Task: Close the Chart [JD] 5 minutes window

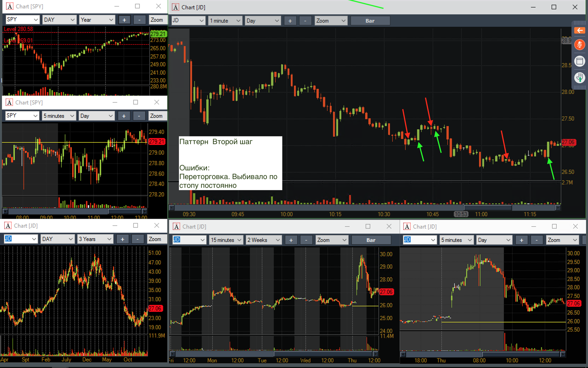Action: click(575, 226)
